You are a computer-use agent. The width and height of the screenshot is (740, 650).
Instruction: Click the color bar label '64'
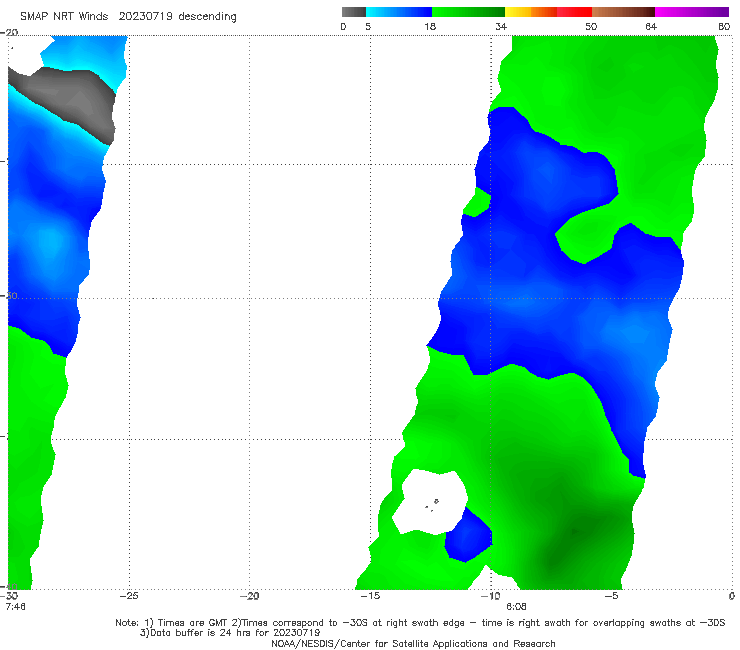[x=651, y=26]
